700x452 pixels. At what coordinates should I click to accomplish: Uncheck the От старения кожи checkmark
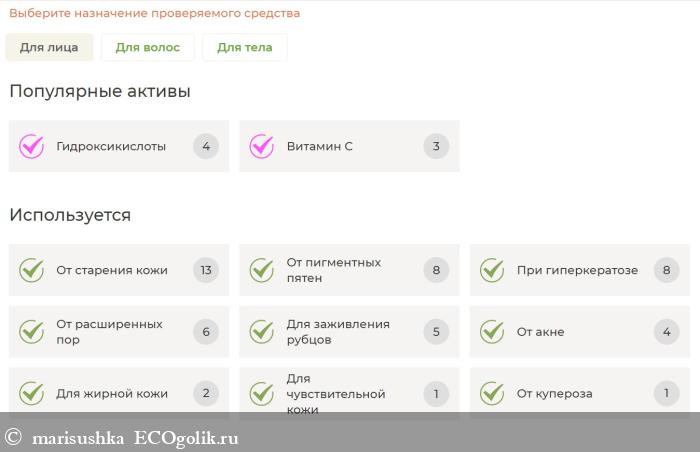click(32, 270)
